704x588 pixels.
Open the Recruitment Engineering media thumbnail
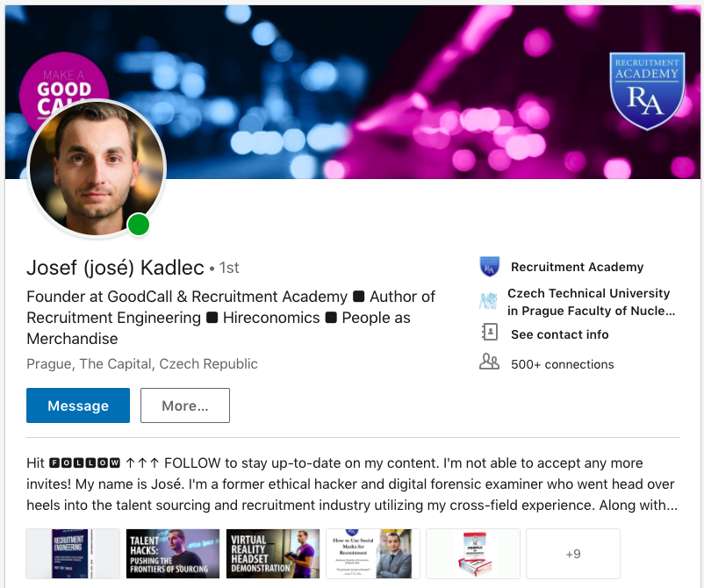coord(73,554)
